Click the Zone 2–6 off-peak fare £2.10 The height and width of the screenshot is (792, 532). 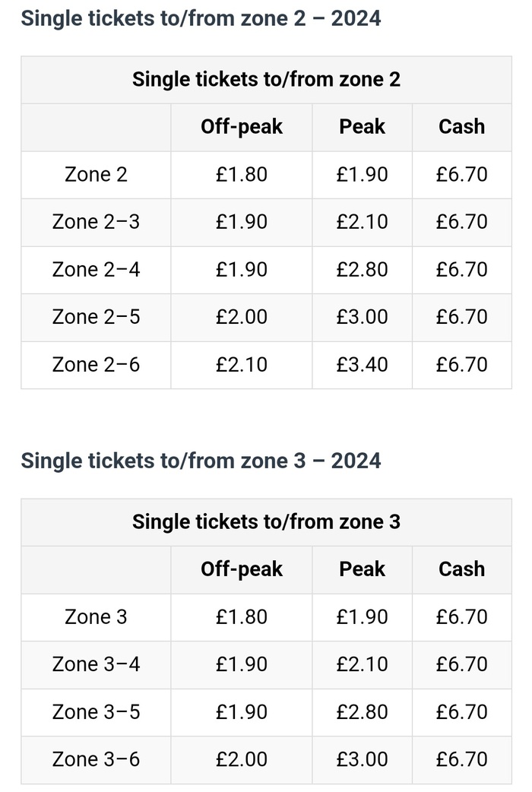pos(242,365)
